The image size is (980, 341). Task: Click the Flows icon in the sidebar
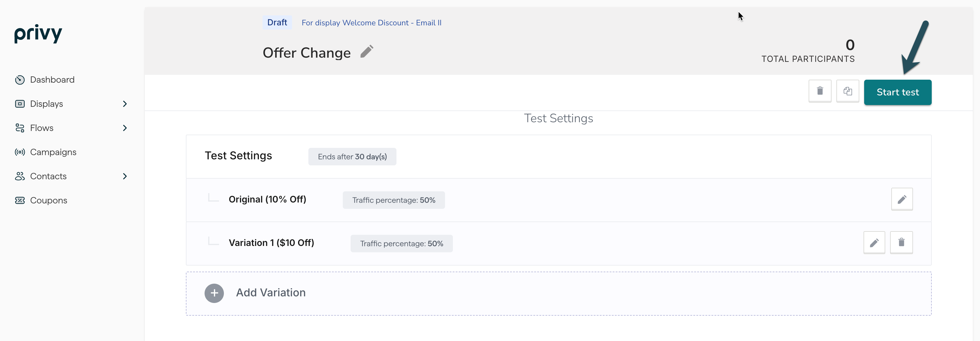19,128
